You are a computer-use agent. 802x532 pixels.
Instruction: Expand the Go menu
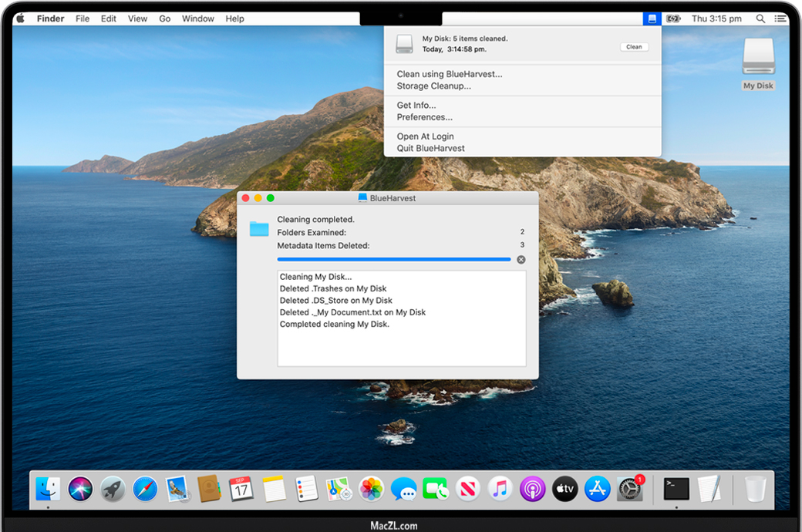164,19
